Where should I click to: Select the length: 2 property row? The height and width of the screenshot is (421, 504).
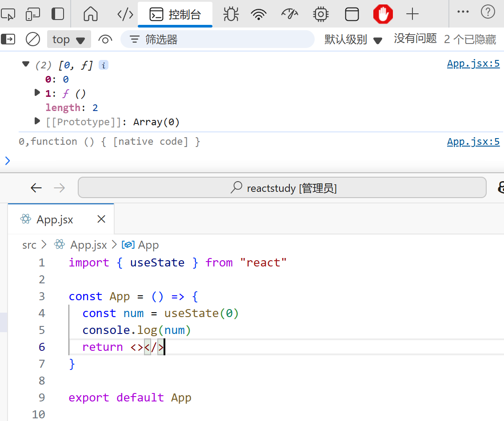click(72, 107)
